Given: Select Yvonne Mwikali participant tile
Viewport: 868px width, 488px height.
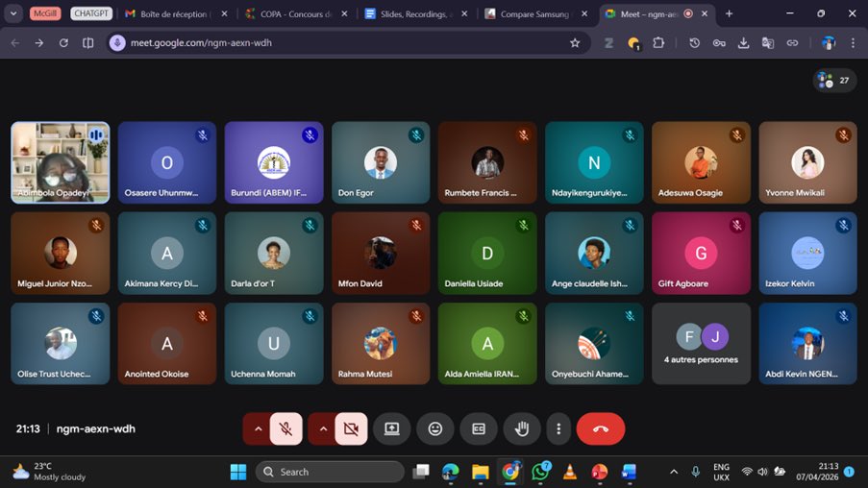Looking at the screenshot, I should pyautogui.click(x=807, y=162).
